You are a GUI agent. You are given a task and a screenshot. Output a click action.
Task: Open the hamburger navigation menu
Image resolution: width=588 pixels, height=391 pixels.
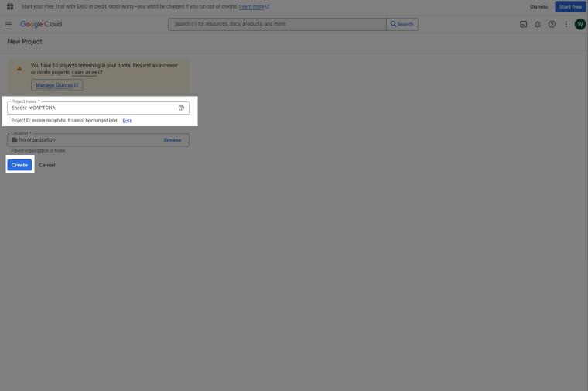pos(9,24)
